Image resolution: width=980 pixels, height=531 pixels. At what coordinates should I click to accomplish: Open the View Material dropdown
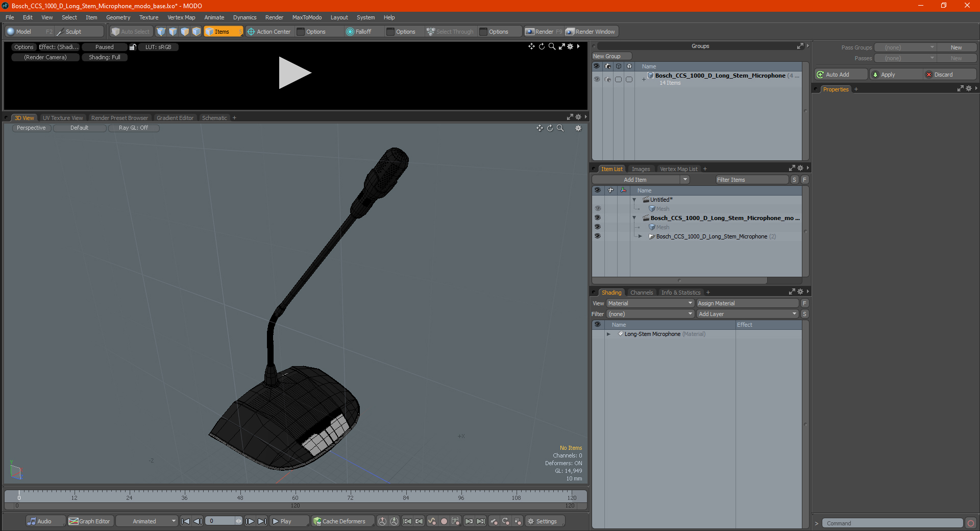(650, 303)
